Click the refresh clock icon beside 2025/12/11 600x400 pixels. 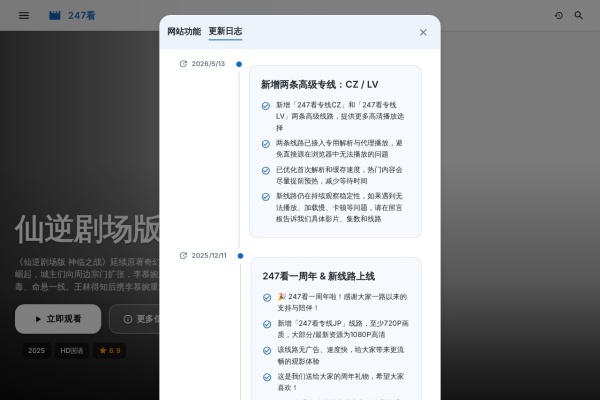click(x=183, y=255)
